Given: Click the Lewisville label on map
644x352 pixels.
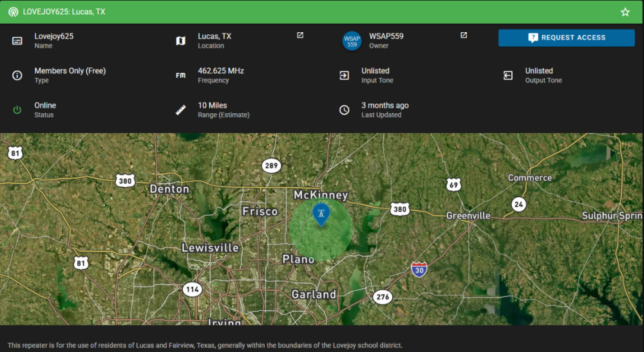Looking at the screenshot, I should tap(211, 248).
